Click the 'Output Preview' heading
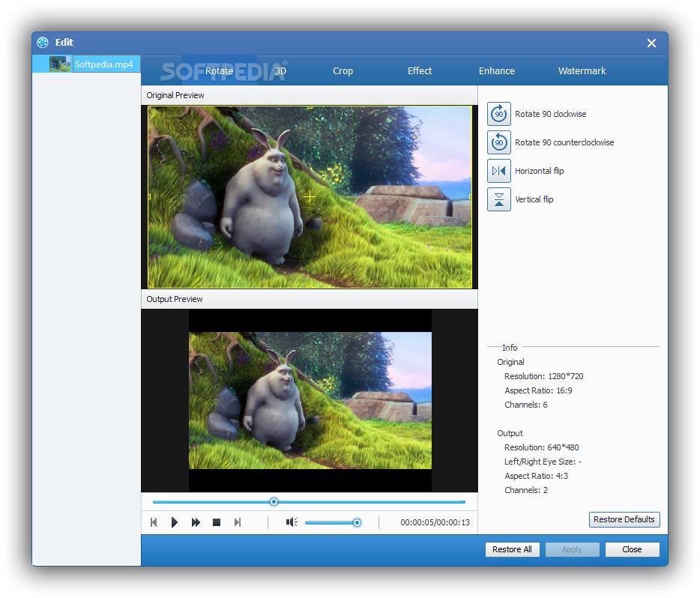The width and height of the screenshot is (700, 598). click(x=175, y=299)
